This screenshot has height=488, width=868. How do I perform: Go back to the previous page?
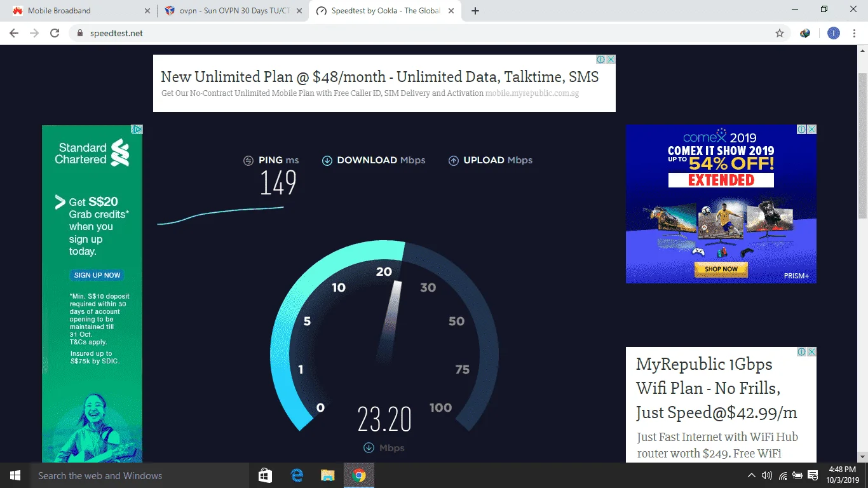click(x=14, y=34)
